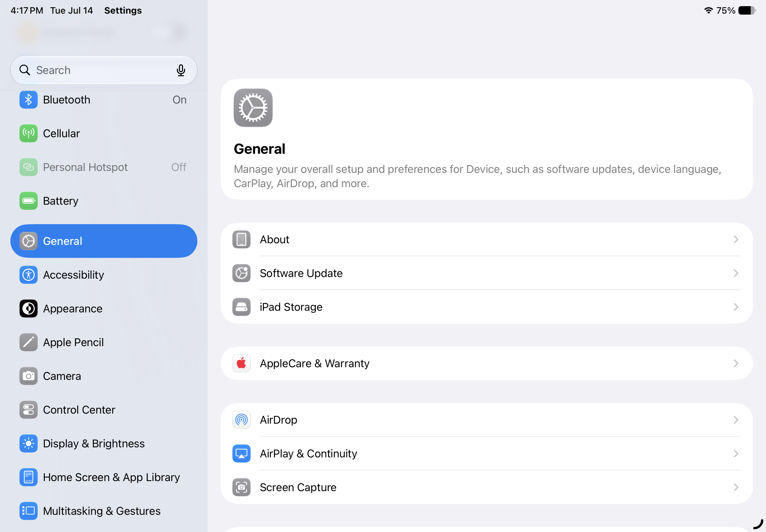
Task: Open the General sidebar item
Action: click(104, 241)
